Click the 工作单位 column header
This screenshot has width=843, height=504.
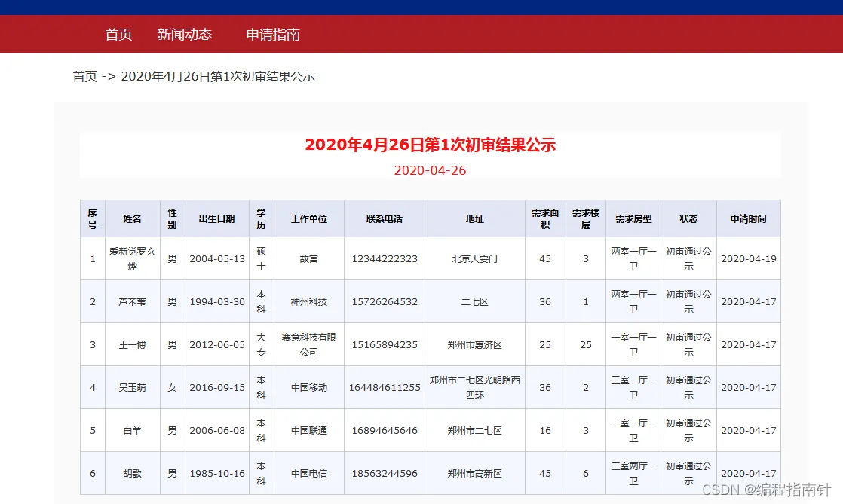pos(309,218)
